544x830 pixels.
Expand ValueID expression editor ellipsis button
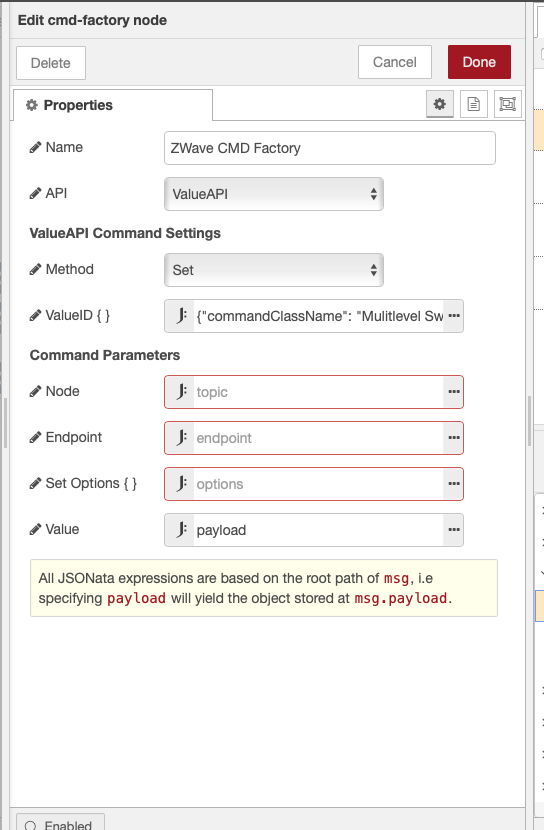pyautogui.click(x=454, y=316)
